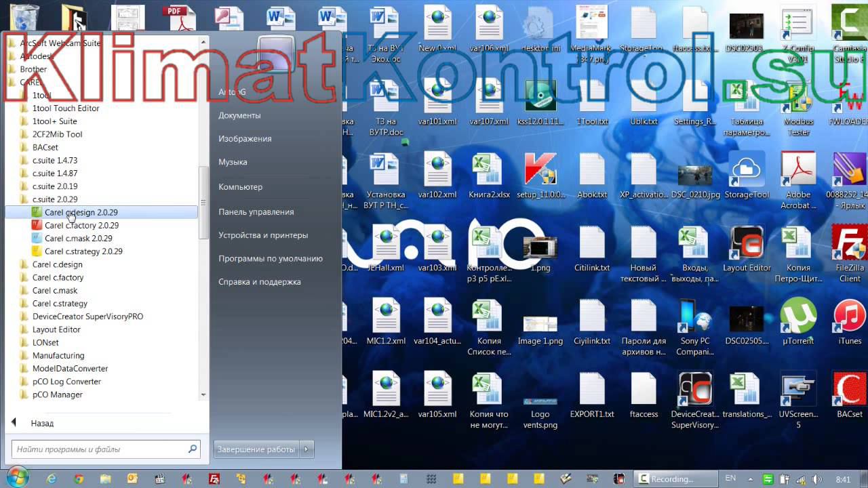Open shutdown options arrow
This screenshot has height=488, width=868.
306,449
